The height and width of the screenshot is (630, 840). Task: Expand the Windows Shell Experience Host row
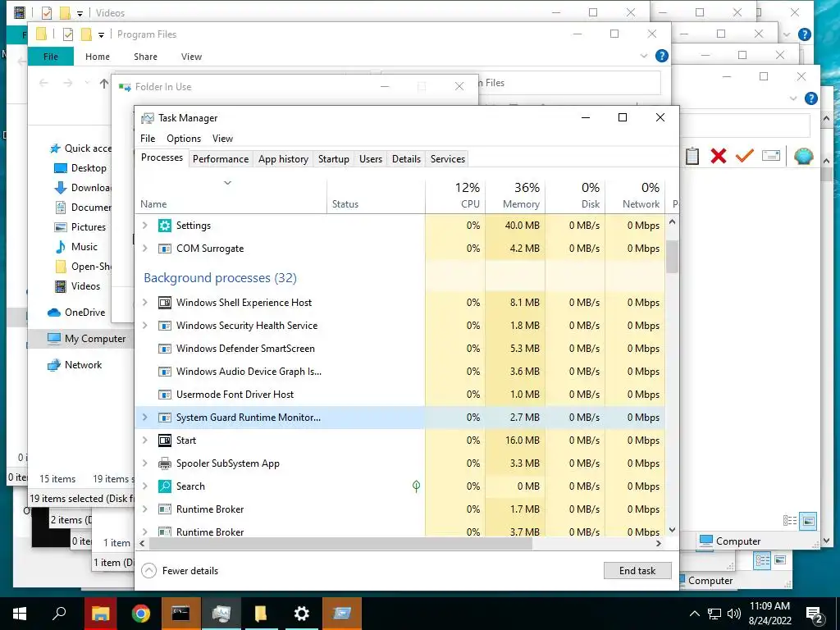[x=144, y=303]
